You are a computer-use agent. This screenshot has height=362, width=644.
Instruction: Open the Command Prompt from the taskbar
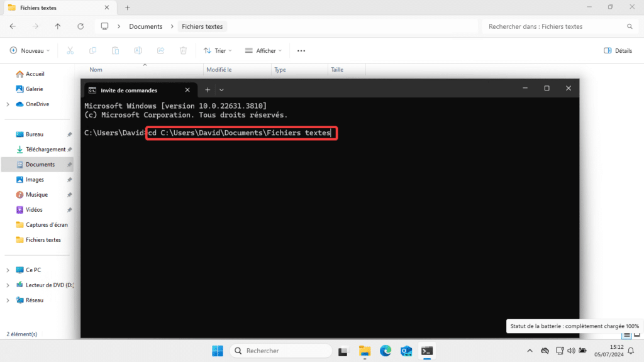coord(427,351)
